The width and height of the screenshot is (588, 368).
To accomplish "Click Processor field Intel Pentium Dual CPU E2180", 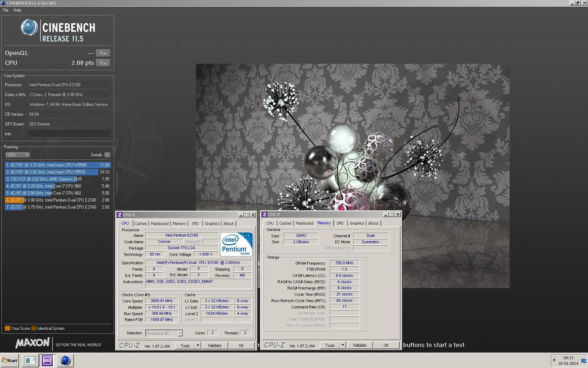I will coord(69,85).
